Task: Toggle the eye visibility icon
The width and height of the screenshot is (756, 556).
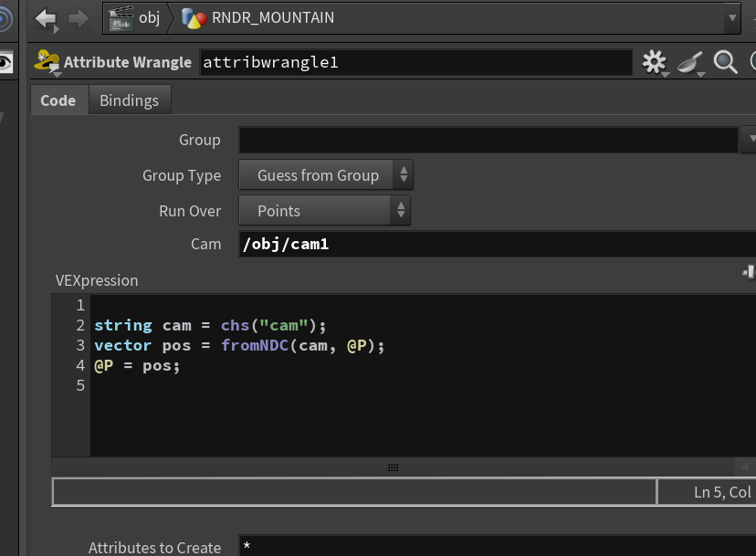Action: (x=5, y=62)
